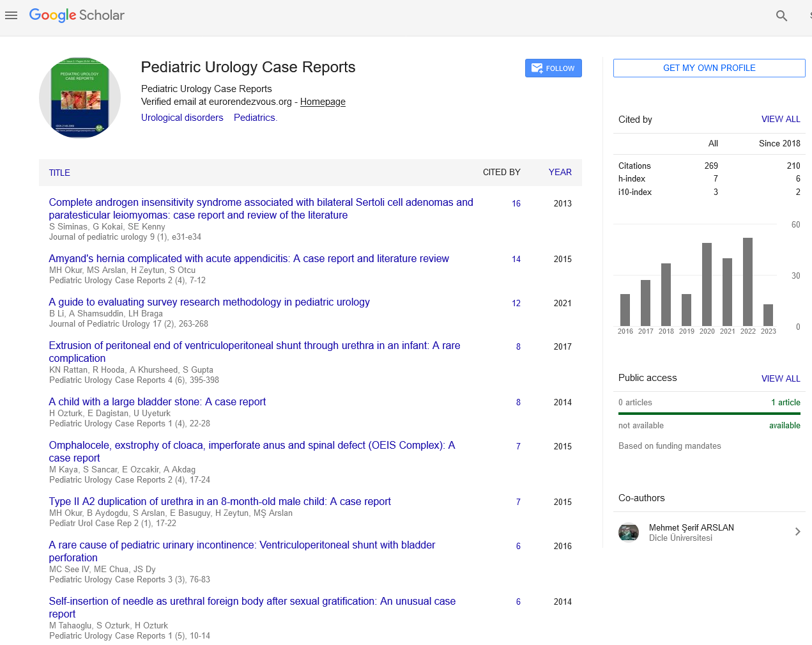
Task: View 7 citations of urethra duplication article
Action: point(518,502)
